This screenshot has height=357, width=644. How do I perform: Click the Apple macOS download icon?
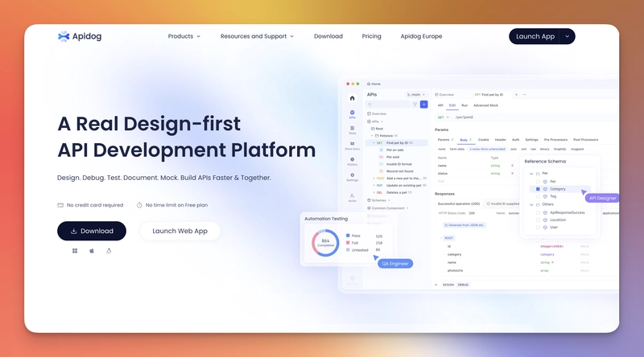tap(92, 251)
